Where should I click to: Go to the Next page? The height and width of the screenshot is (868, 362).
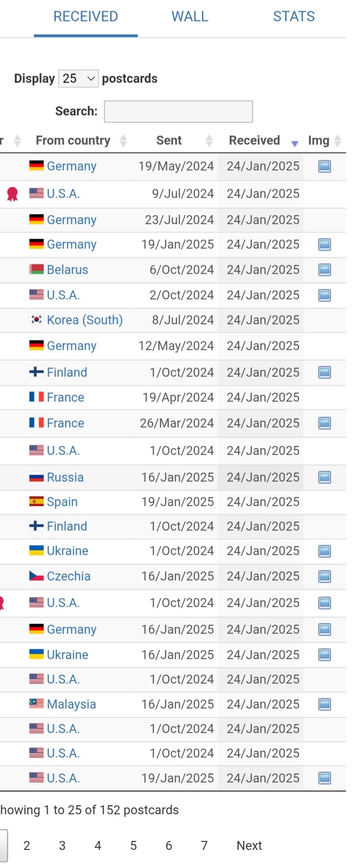tap(249, 846)
